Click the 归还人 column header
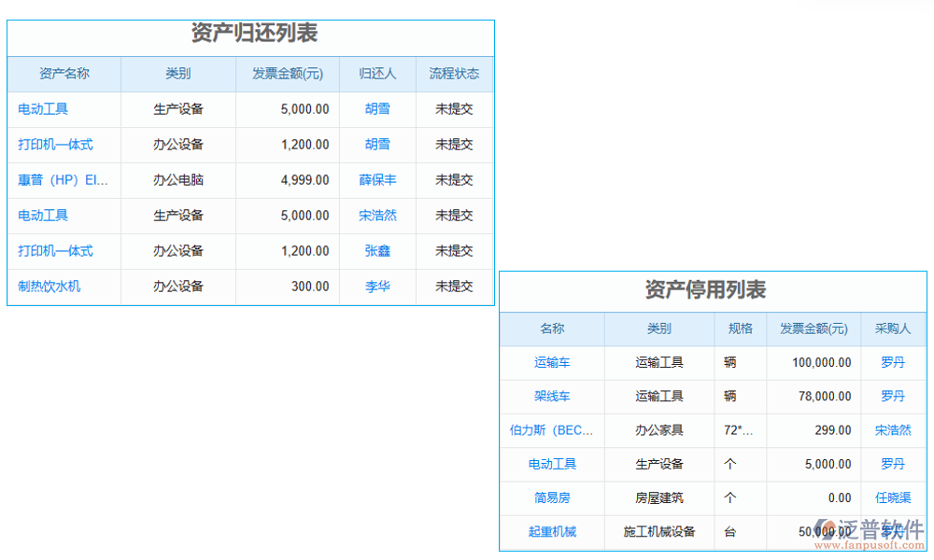 coord(377,74)
